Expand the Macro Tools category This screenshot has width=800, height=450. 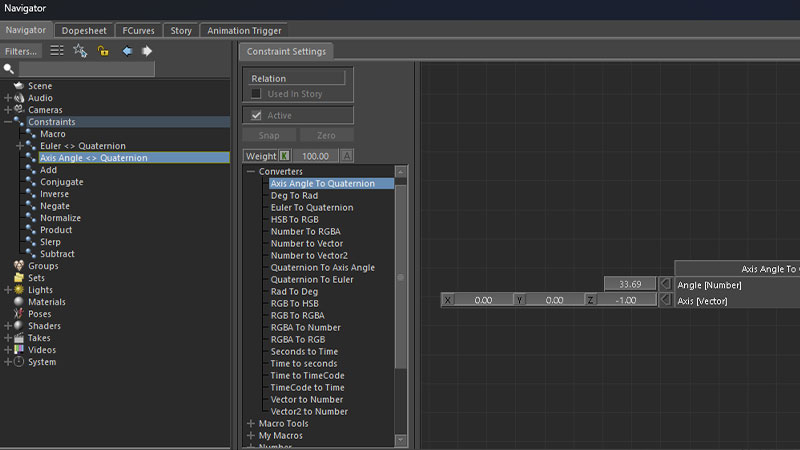[x=250, y=424]
